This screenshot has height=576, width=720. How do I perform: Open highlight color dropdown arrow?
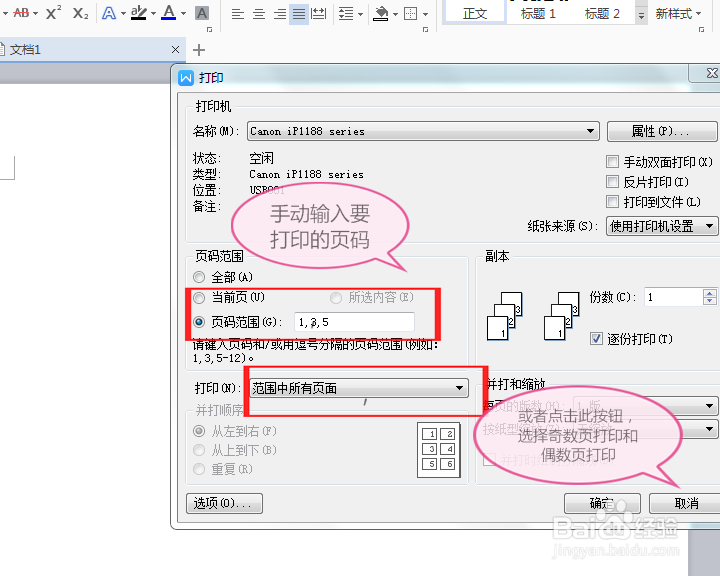[x=153, y=14]
